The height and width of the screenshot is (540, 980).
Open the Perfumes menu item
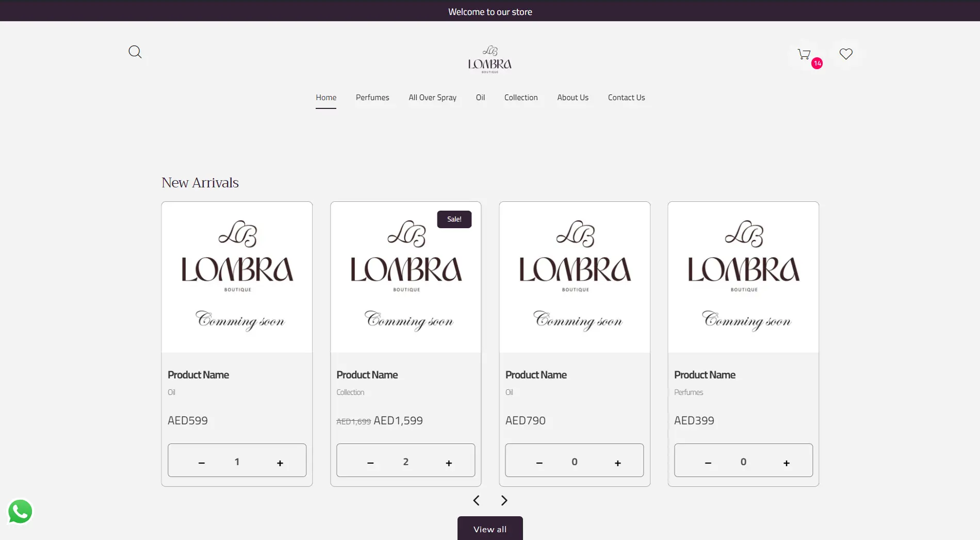click(372, 98)
